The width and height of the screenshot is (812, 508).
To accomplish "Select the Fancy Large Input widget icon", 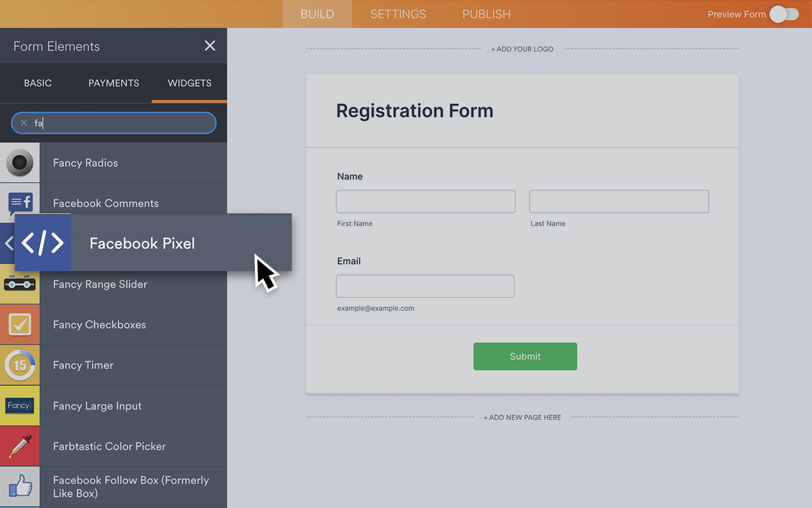I will click(x=20, y=406).
